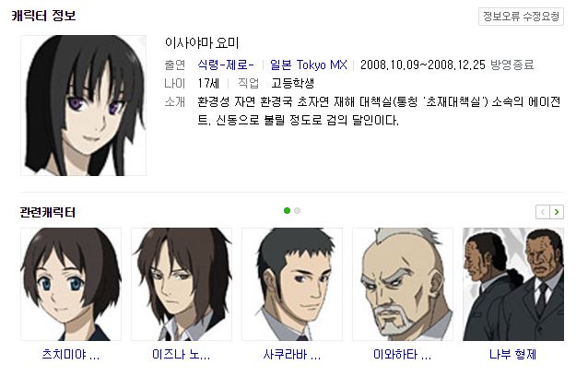Click the 사쿠라바 ... name link
This screenshot has height=388, width=588.
(x=292, y=354)
